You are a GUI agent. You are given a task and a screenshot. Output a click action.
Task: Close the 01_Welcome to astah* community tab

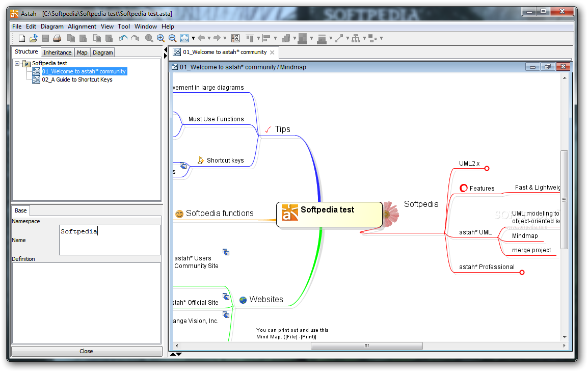point(272,52)
